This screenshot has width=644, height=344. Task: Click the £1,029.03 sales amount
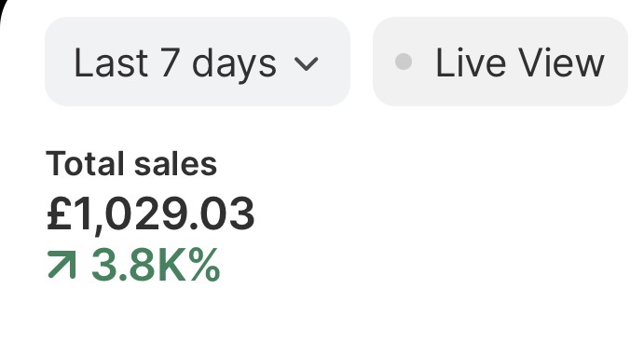[x=150, y=213]
